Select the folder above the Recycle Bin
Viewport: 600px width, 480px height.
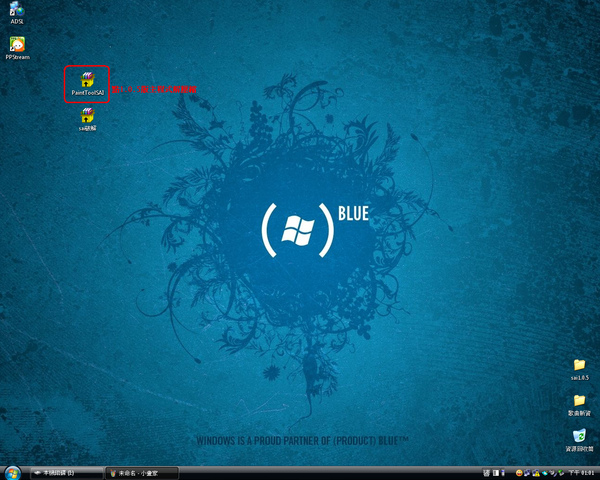[579, 405]
